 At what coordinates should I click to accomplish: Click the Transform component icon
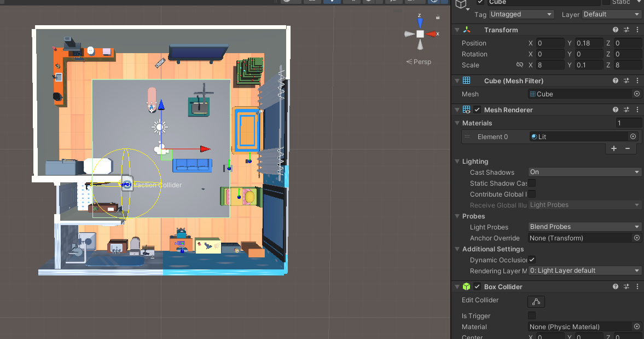pos(467,30)
